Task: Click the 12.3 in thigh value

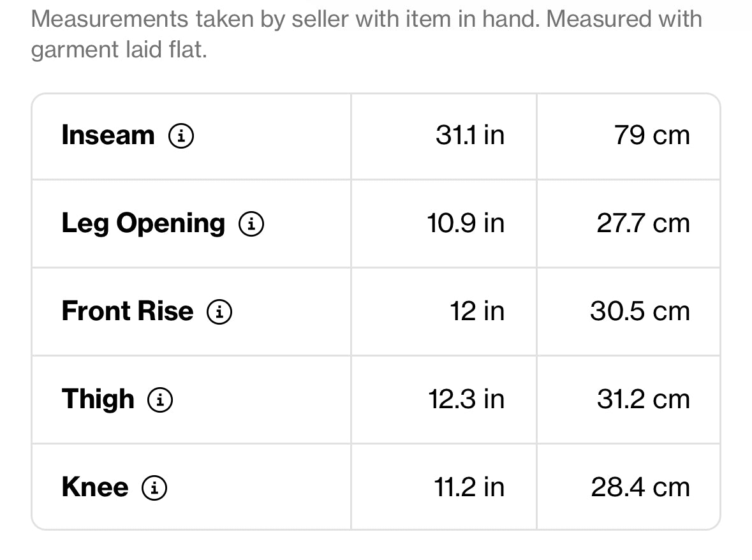Action: [466, 399]
